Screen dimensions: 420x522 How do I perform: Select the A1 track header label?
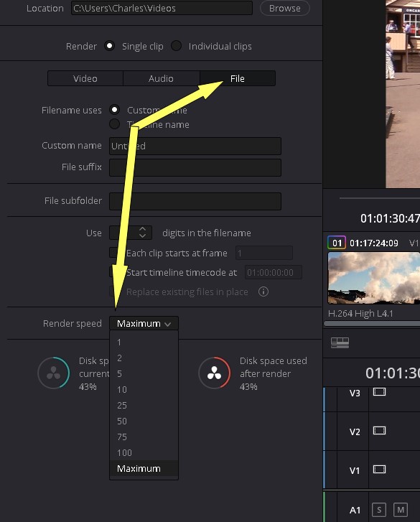(355, 510)
